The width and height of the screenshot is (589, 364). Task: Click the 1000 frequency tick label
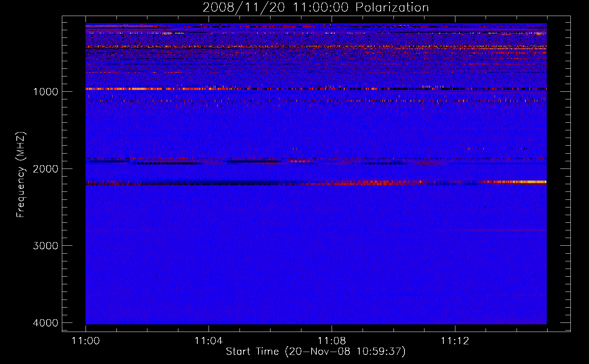point(46,91)
